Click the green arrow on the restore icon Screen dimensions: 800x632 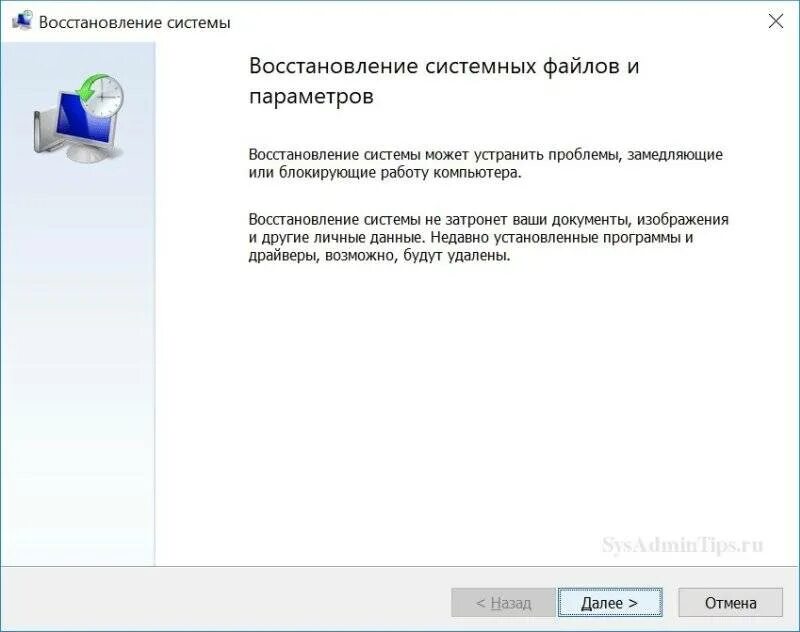coord(88,89)
